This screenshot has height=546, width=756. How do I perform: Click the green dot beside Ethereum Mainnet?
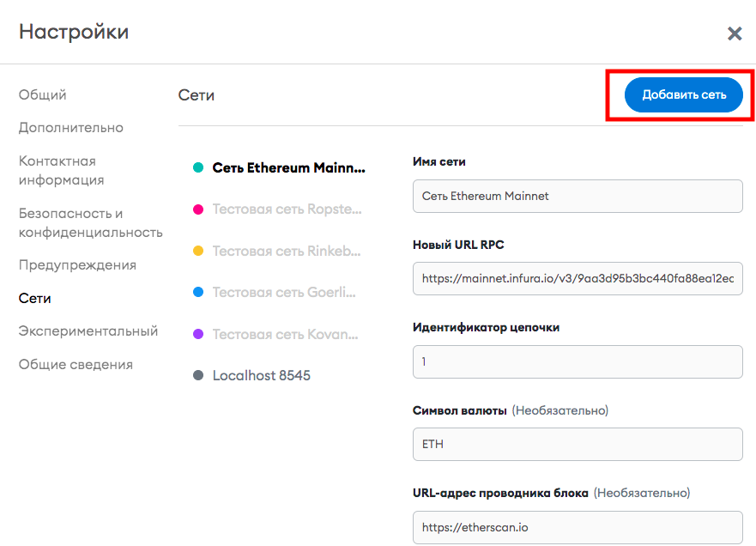pyautogui.click(x=198, y=167)
